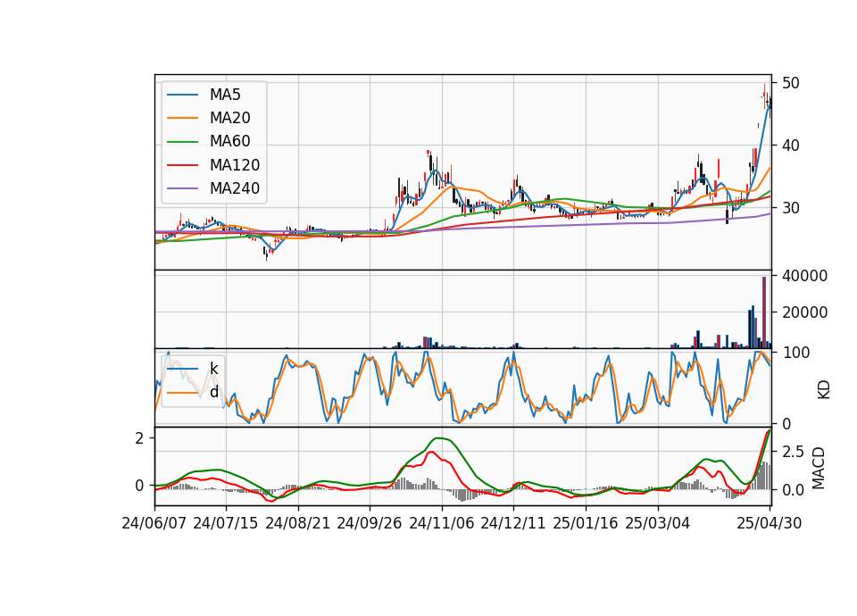Click the volume axis value 40000

coord(804,276)
